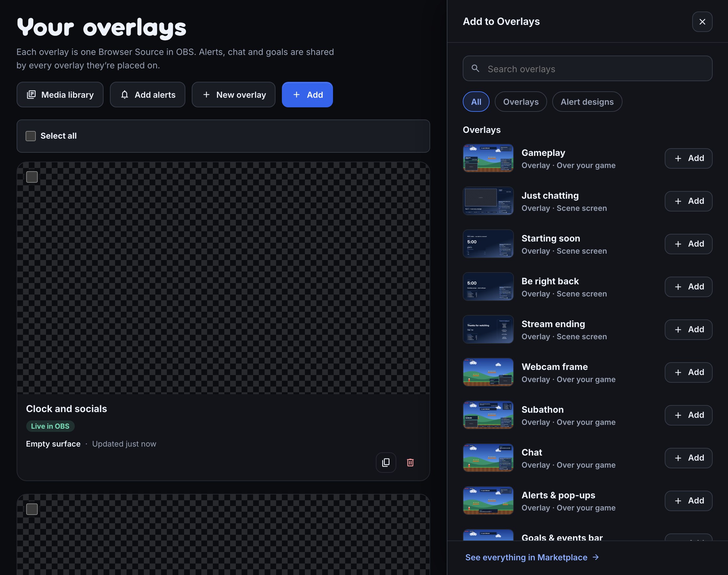Open the Webcam frame thumbnail

[488, 372]
